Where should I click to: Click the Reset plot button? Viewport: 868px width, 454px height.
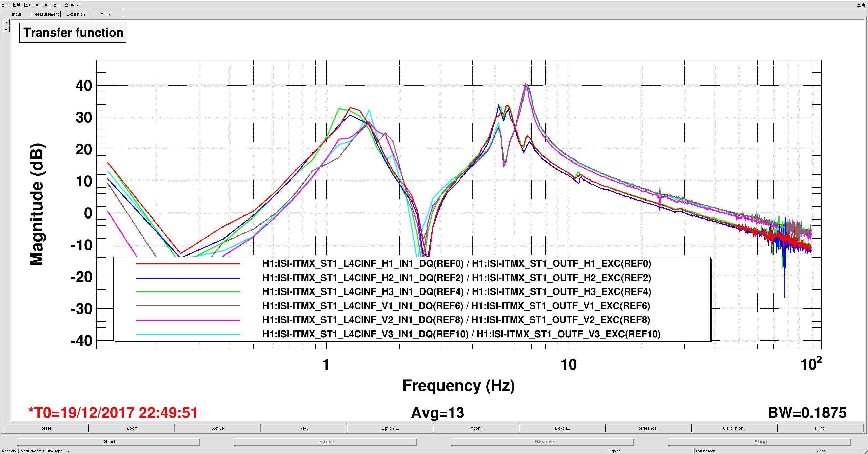pos(45,428)
